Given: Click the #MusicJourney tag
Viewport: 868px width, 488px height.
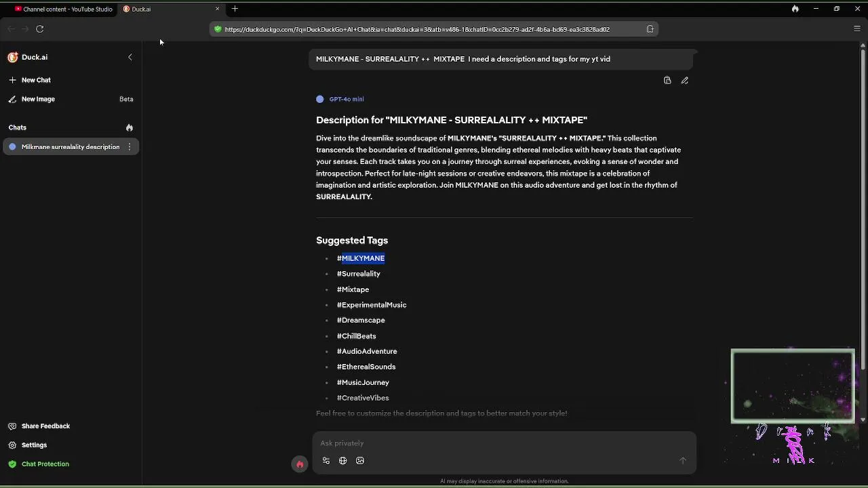Looking at the screenshot, I should 363,383.
